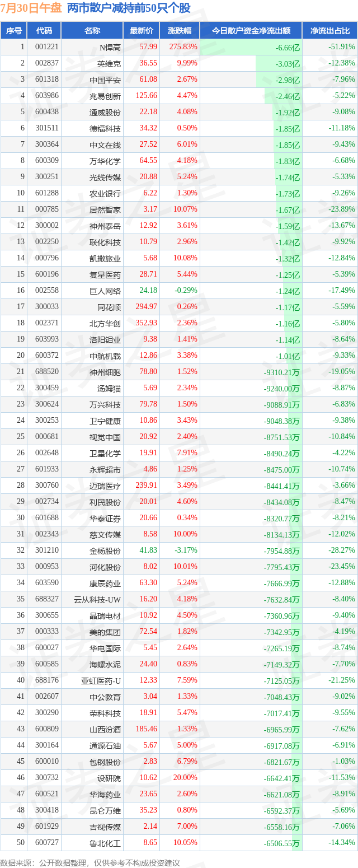Select stock name 英维克
This screenshot has width=358, height=868.
pos(109,63)
